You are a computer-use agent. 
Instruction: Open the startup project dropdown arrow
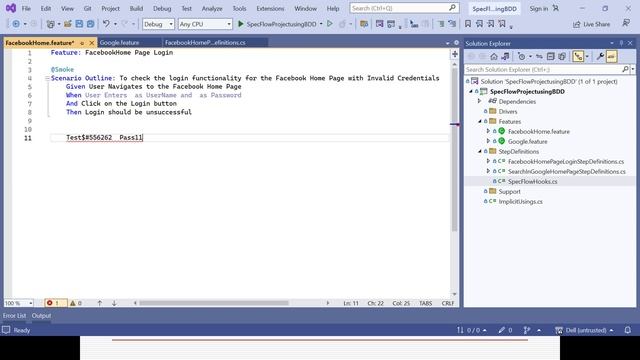click(321, 24)
